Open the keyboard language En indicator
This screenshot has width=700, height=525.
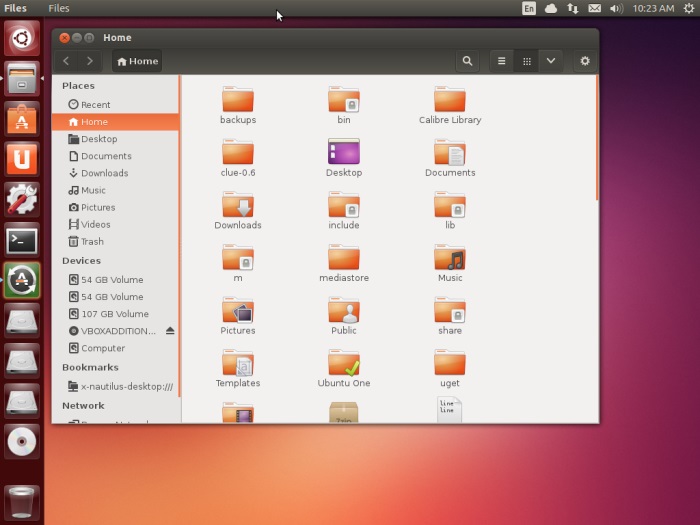(529, 8)
